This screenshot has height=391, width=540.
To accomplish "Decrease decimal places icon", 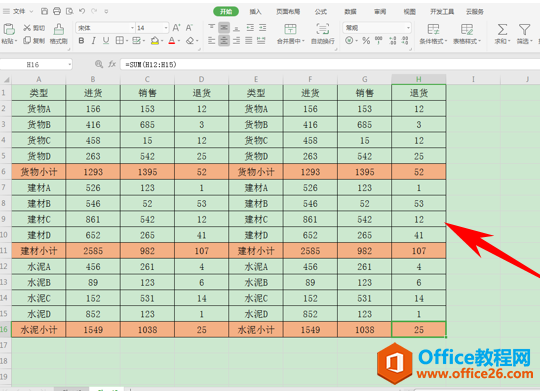I will click(405, 41).
